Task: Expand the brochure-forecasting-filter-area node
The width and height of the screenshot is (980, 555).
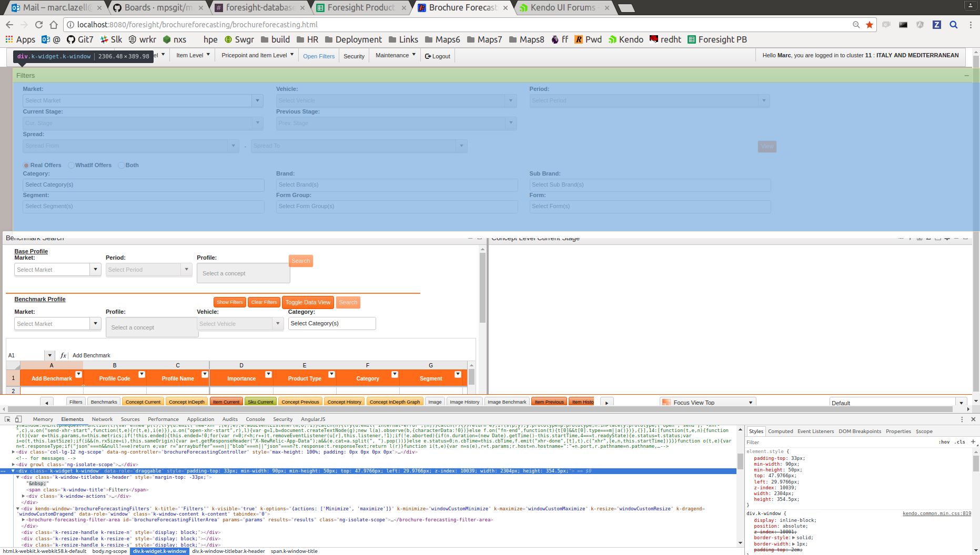Action: coord(23,520)
